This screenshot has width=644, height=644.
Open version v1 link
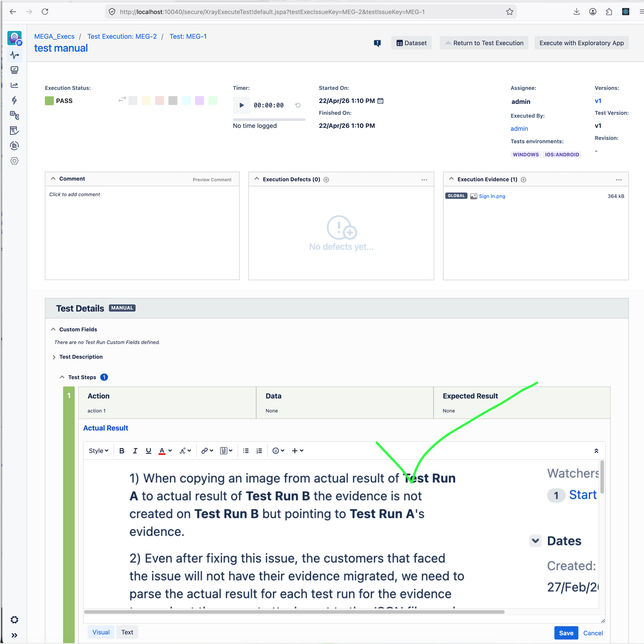(x=598, y=101)
